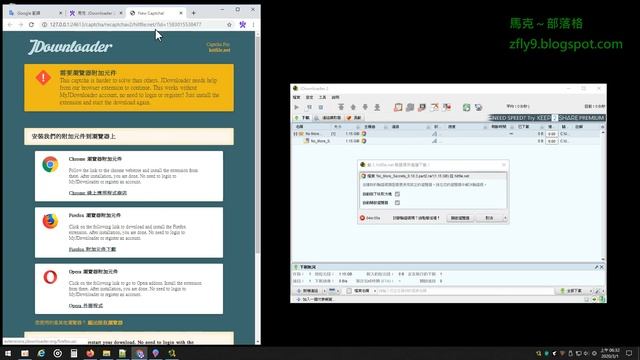
Task: Click the Move to top icon in JDownloader
Action: (x=341, y=107)
